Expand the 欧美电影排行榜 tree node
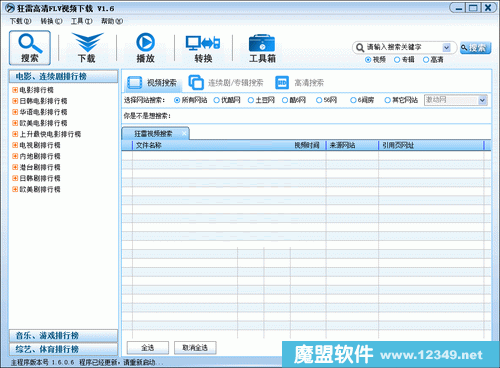500x368 pixels. point(15,123)
